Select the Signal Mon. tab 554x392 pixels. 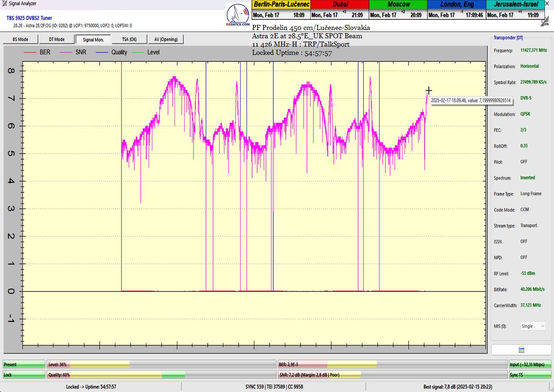93,40
